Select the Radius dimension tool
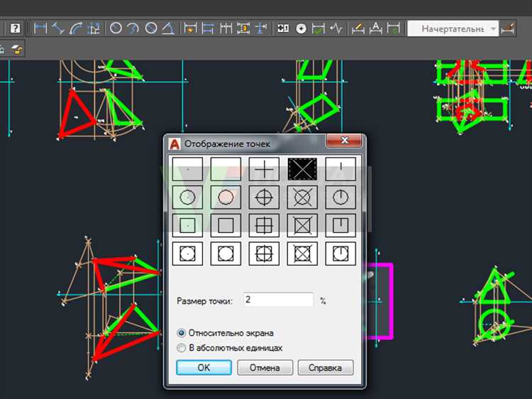 (x=116, y=28)
